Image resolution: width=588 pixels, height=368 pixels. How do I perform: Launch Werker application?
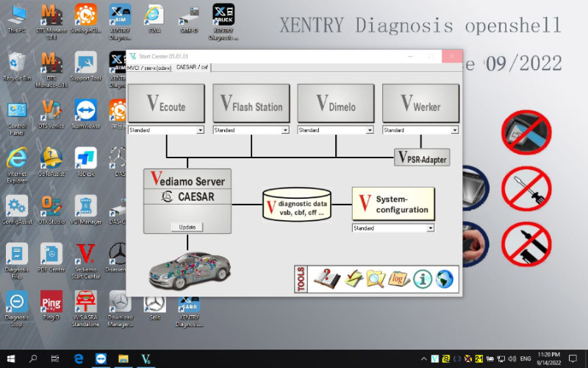[x=420, y=103]
